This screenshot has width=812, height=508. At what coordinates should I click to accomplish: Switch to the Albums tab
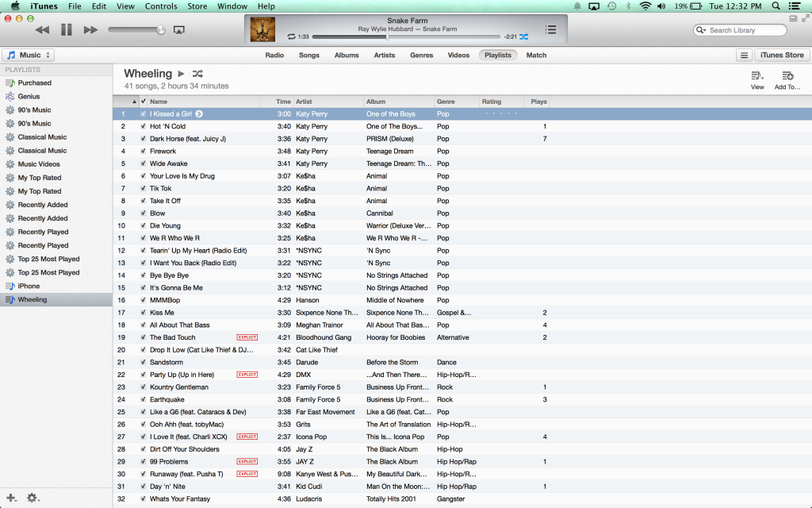347,55
